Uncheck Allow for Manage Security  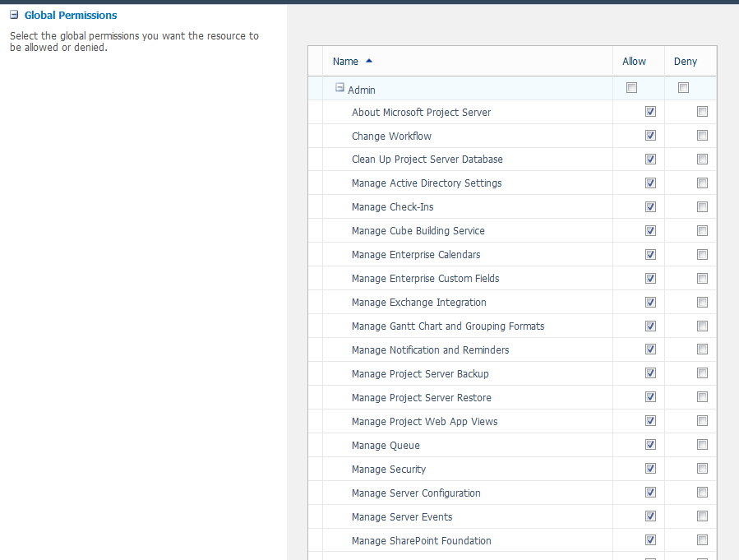[x=650, y=469]
